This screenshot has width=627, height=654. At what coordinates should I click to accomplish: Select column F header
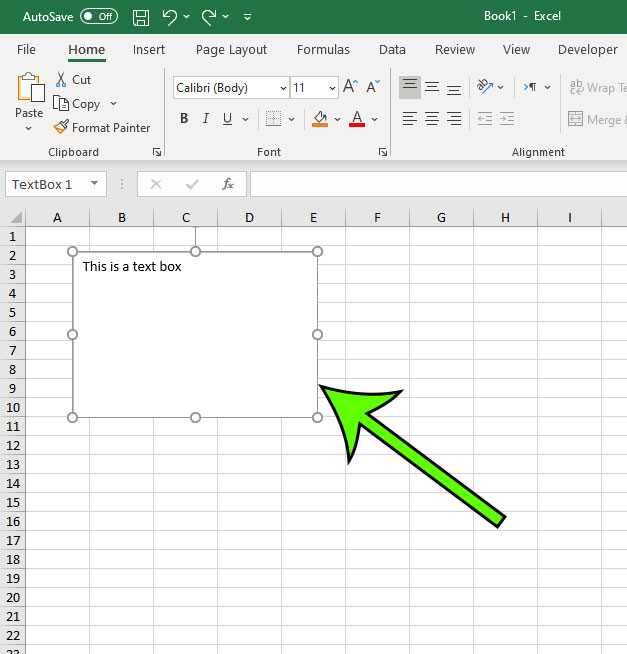coord(377,218)
